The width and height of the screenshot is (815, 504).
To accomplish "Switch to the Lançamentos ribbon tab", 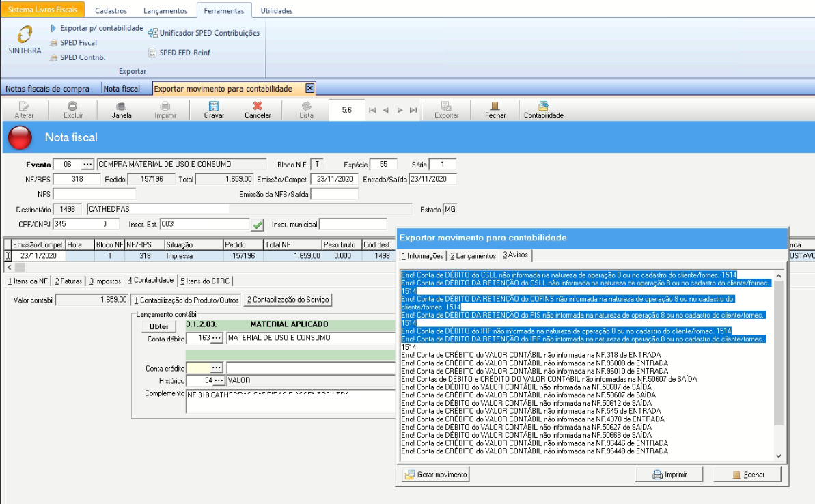I will 165,11.
